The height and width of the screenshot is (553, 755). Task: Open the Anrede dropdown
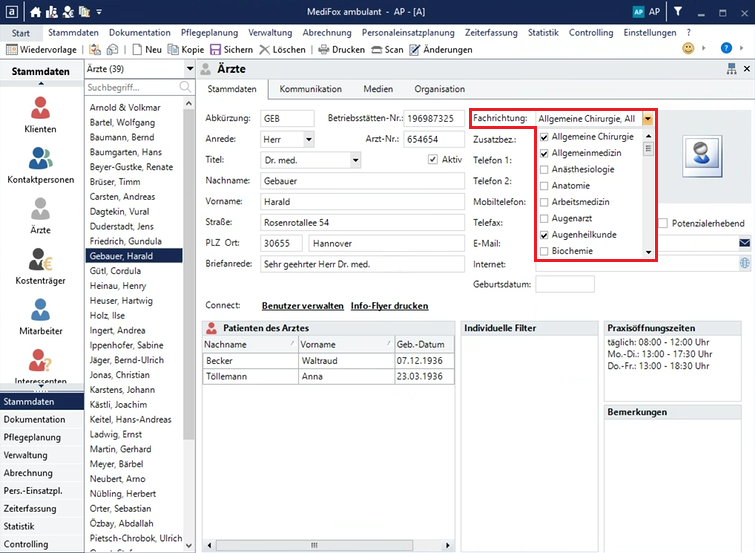tap(307, 140)
